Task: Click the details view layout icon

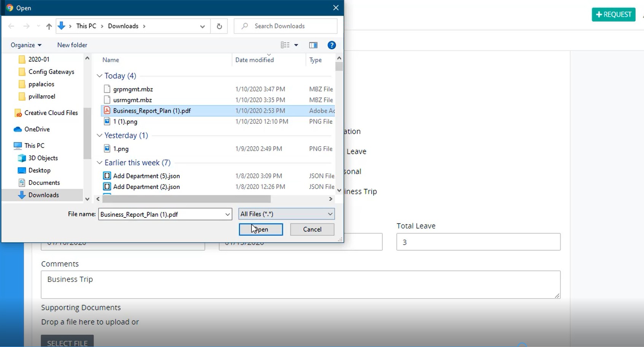Action: coord(285,45)
